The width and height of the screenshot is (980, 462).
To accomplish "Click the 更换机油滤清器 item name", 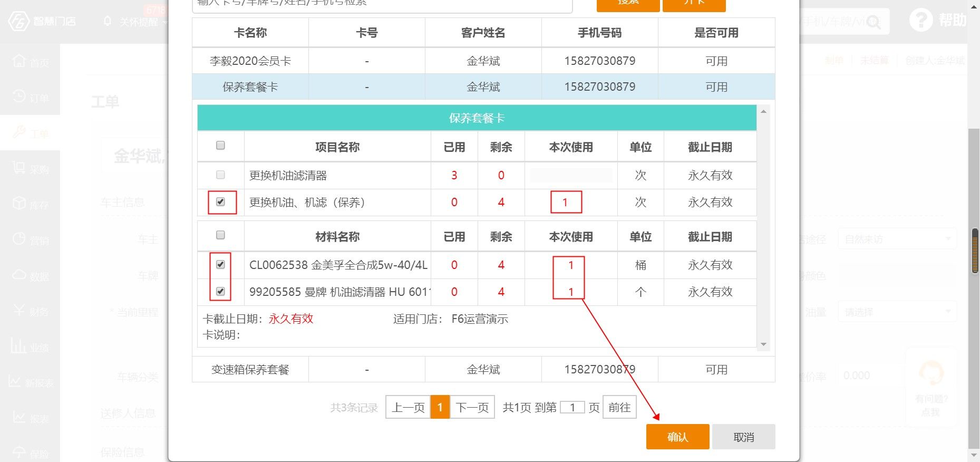I will tap(288, 175).
